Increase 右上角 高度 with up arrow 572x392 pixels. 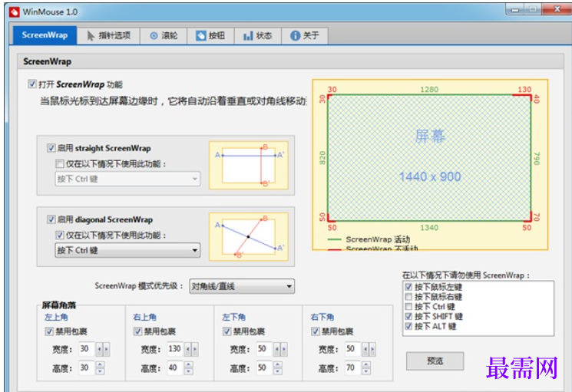coord(189,364)
